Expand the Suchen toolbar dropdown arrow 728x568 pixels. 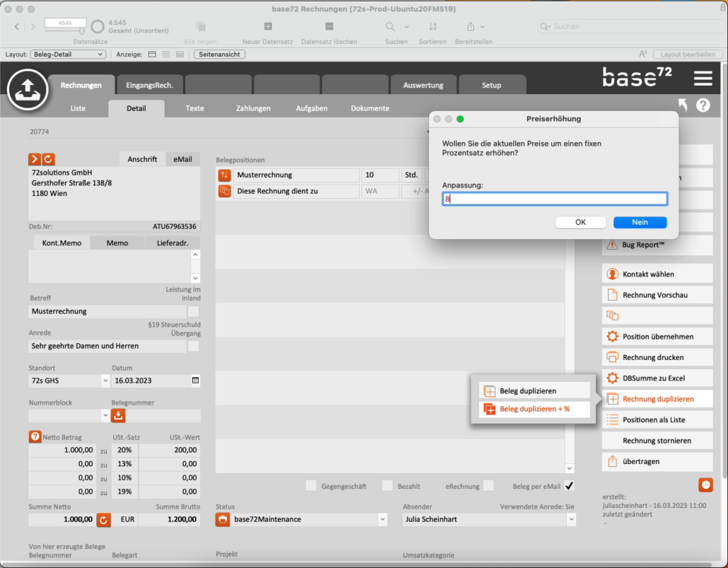click(406, 27)
